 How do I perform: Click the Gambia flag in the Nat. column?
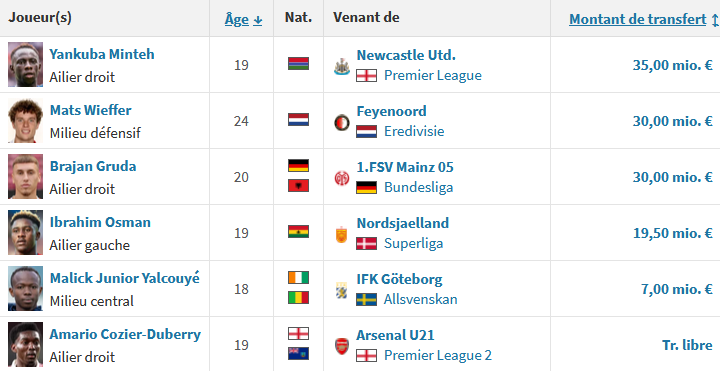point(298,63)
